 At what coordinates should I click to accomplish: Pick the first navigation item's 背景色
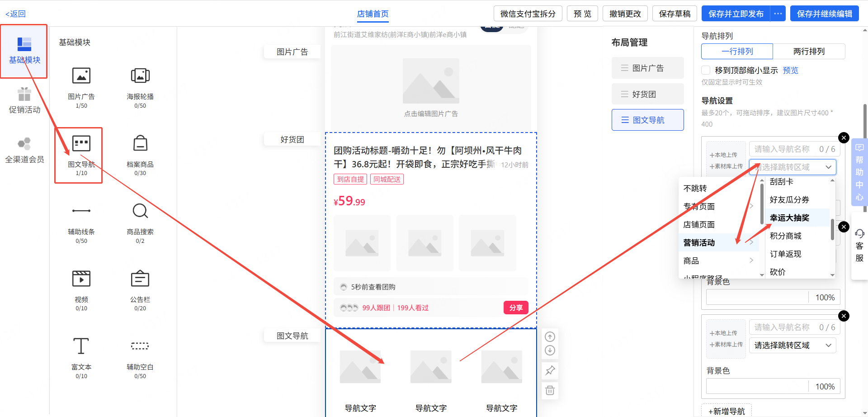pos(757,297)
